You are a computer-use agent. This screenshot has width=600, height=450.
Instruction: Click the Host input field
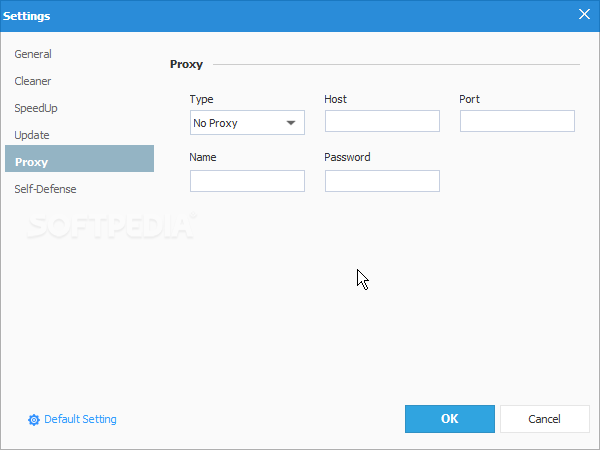point(382,121)
